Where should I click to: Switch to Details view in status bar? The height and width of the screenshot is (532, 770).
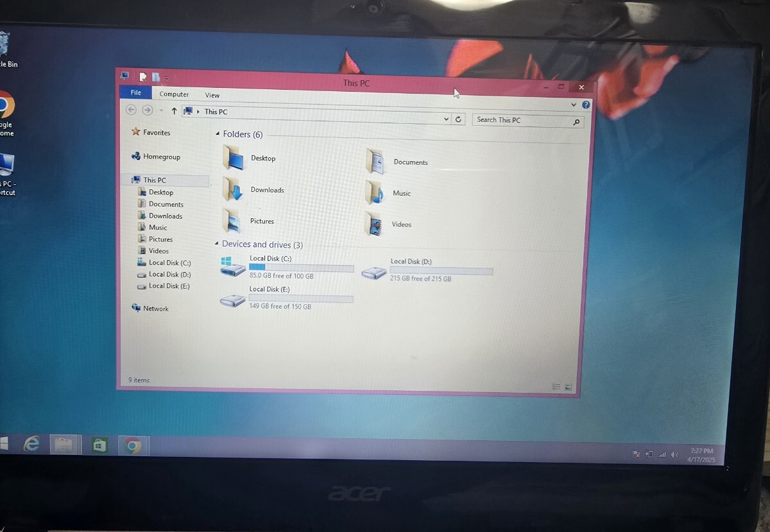click(556, 387)
